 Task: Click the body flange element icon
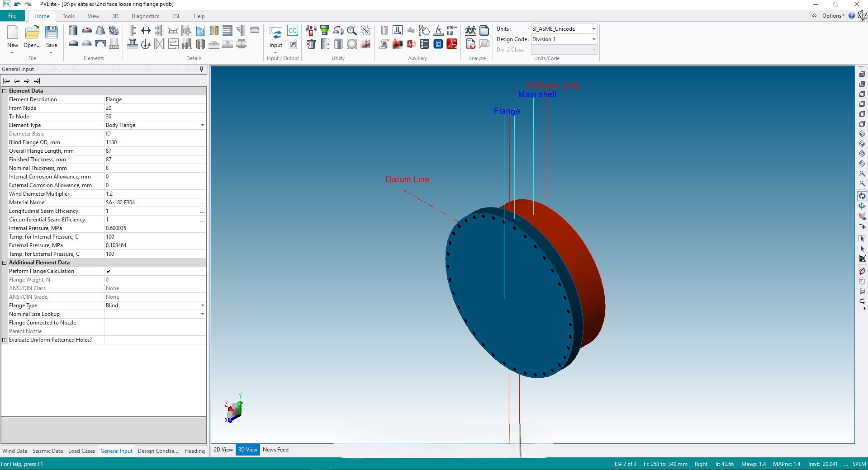point(114,30)
